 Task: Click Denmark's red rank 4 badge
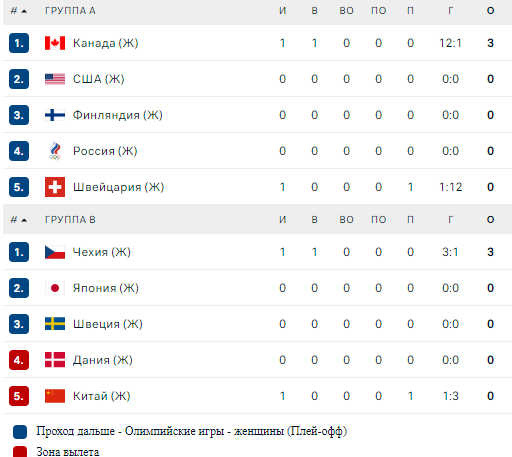click(19, 360)
